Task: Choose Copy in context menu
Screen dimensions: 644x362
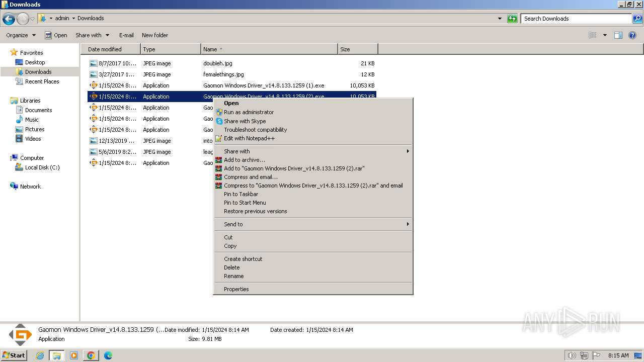Action: pos(313,246)
